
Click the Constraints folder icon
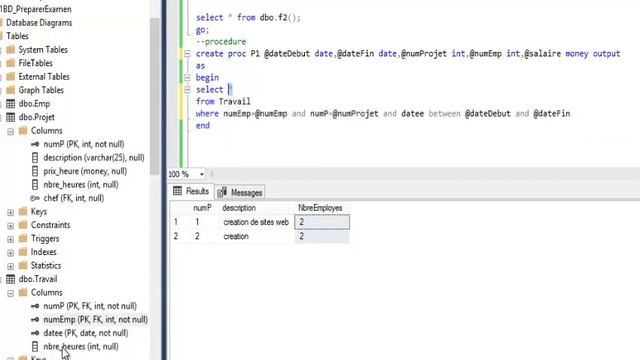coord(23,225)
